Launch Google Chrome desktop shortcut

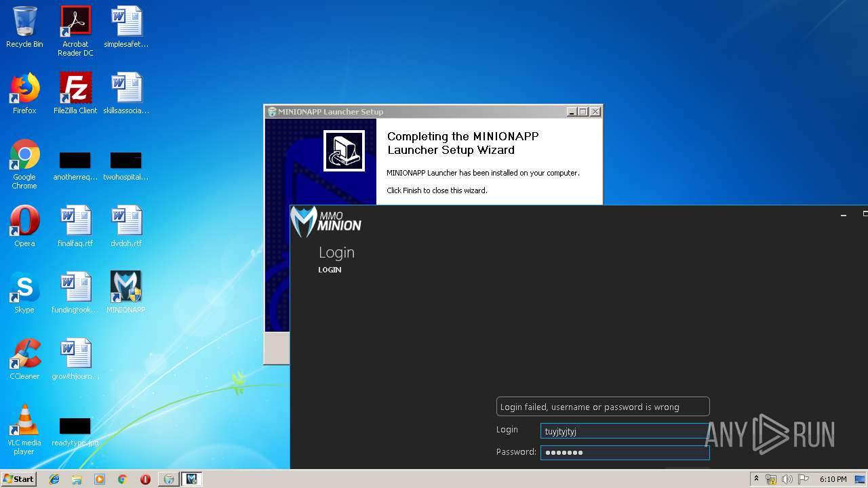tap(24, 165)
